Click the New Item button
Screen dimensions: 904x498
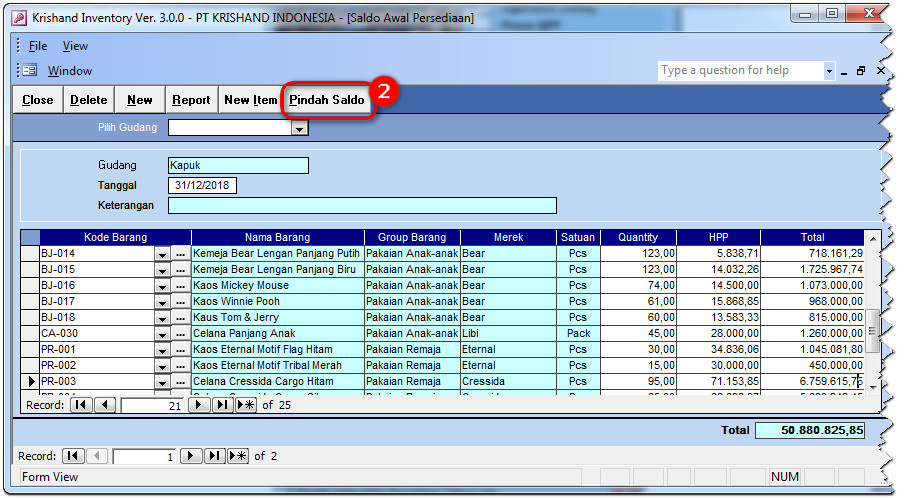(x=251, y=100)
